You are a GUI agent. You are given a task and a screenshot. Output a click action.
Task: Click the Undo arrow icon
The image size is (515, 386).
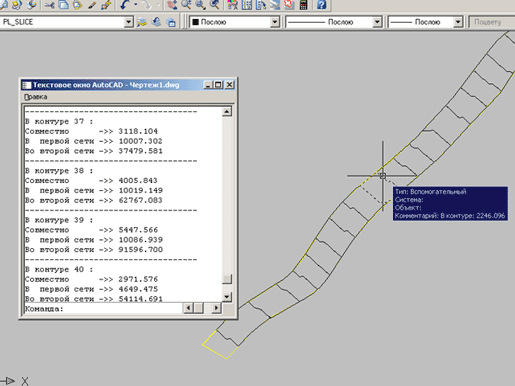click(x=125, y=5)
